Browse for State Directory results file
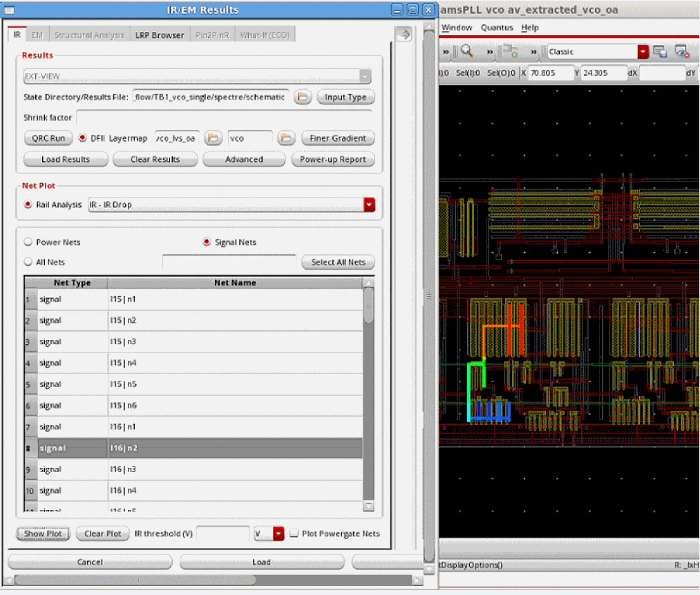The image size is (700, 595). coord(302,97)
